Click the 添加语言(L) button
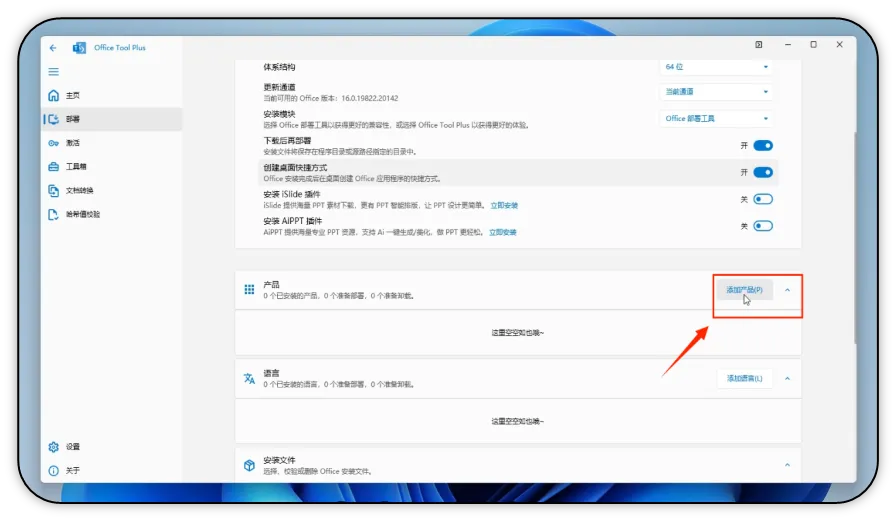Viewport: 896px width, 521px height. coord(745,378)
